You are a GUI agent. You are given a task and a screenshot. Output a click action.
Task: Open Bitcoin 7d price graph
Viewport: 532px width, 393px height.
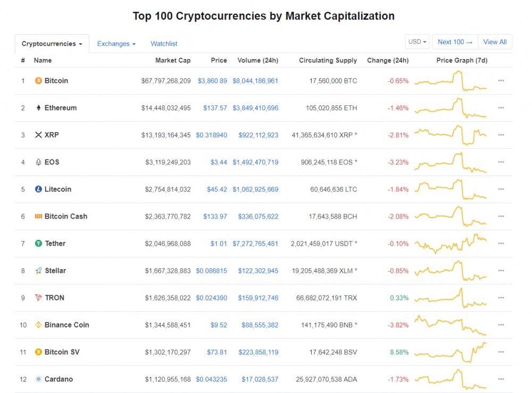point(451,81)
